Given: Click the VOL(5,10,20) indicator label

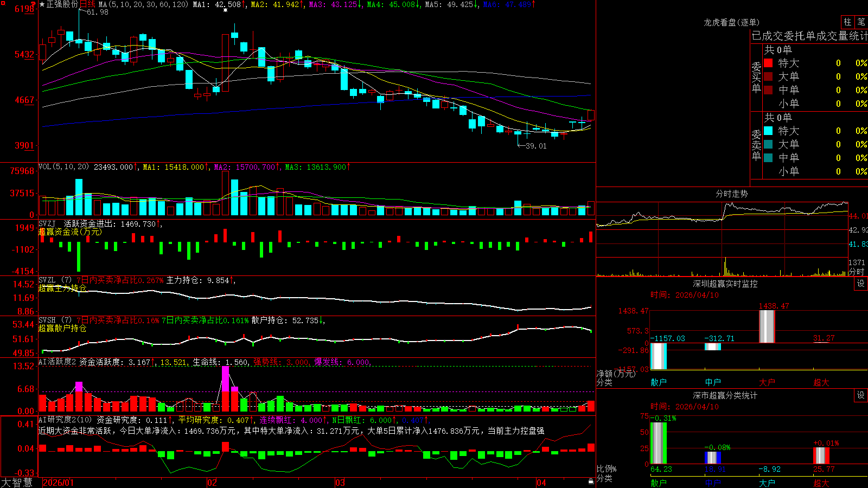Looking at the screenshot, I should pos(63,167).
